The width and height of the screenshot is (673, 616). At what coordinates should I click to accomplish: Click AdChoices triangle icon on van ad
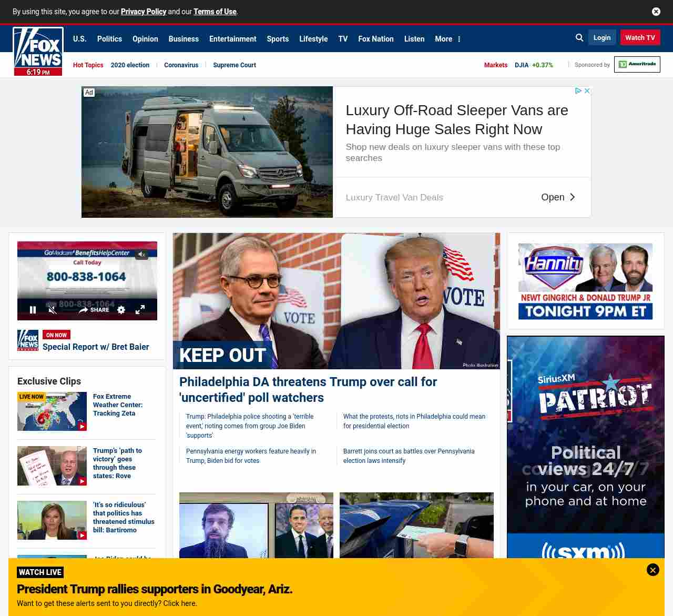point(578,91)
